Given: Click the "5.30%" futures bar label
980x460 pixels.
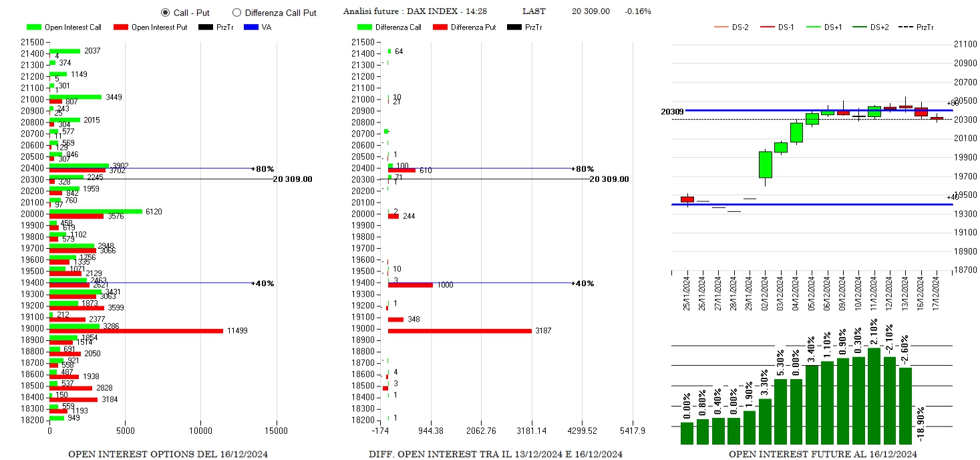Looking at the screenshot, I should (x=781, y=364).
